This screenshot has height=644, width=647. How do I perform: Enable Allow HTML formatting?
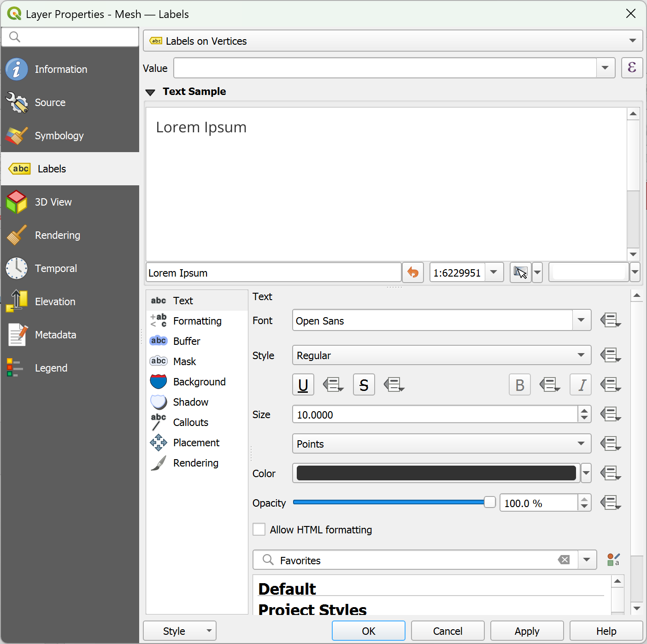(x=259, y=529)
